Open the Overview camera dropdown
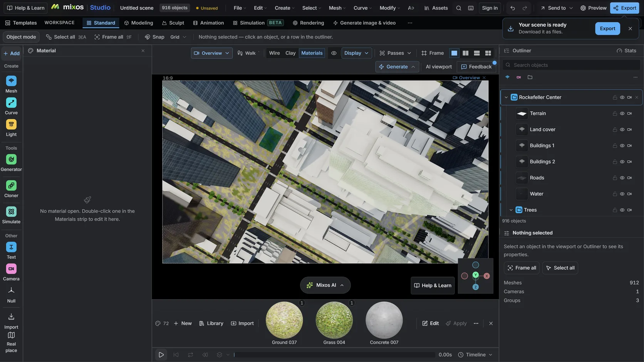 pos(211,53)
